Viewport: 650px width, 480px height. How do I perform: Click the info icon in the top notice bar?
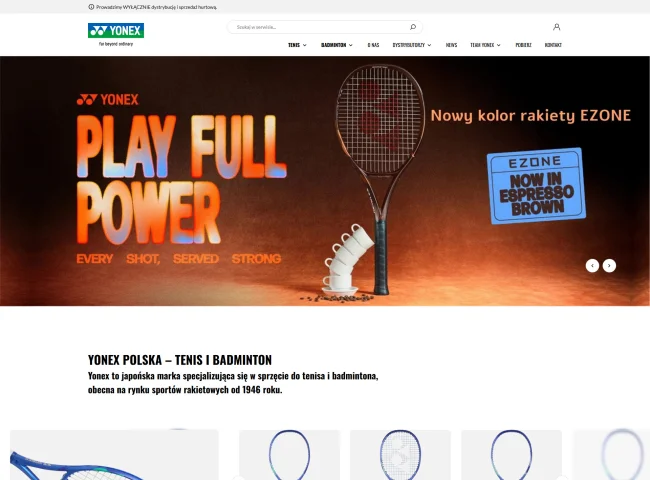click(x=91, y=7)
